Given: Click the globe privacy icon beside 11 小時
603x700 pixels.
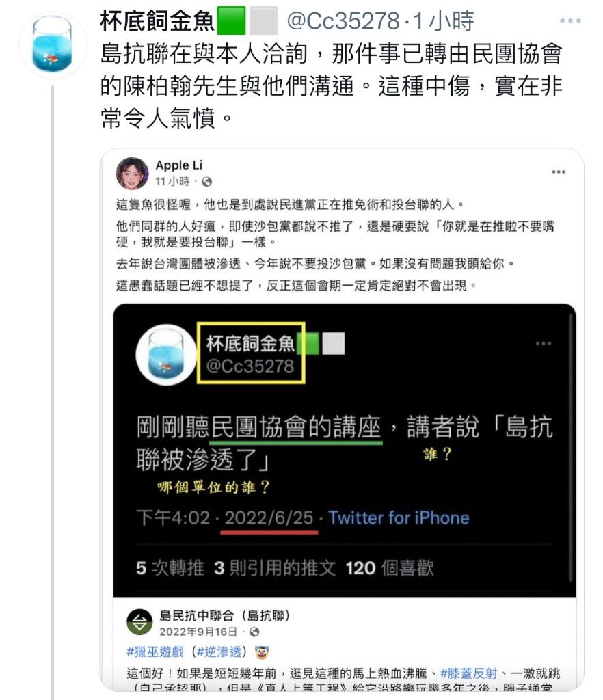Looking at the screenshot, I should (206, 182).
